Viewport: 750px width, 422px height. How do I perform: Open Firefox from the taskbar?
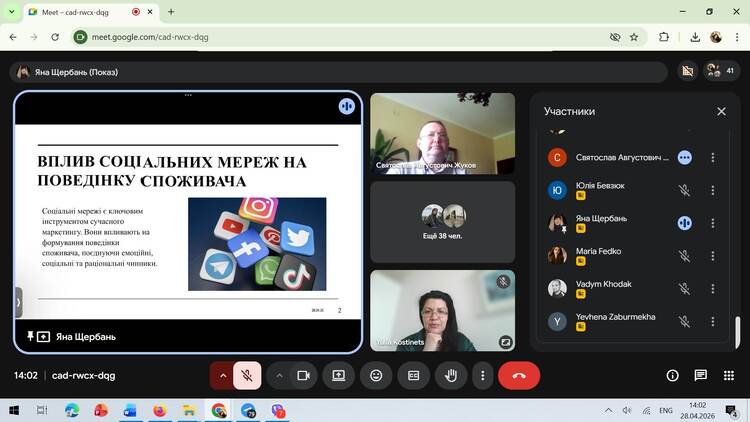159,410
